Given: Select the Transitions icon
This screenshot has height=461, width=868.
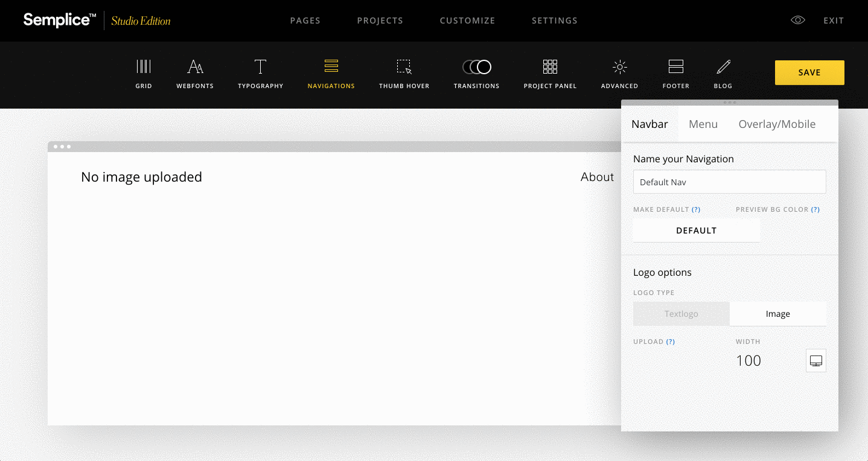Looking at the screenshot, I should pyautogui.click(x=476, y=67).
